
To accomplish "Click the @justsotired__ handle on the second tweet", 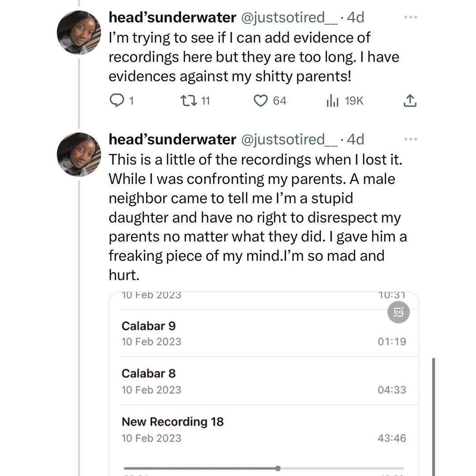I will [289, 139].
